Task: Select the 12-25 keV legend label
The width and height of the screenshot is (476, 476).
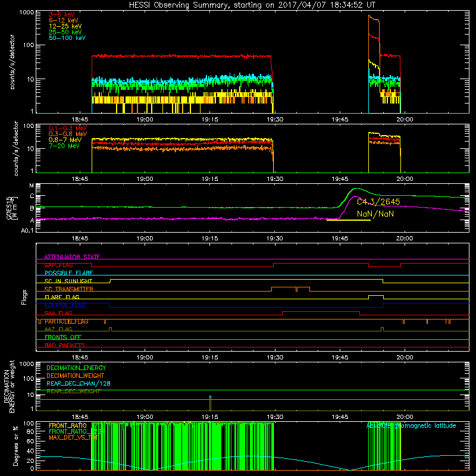Action: coord(65,26)
